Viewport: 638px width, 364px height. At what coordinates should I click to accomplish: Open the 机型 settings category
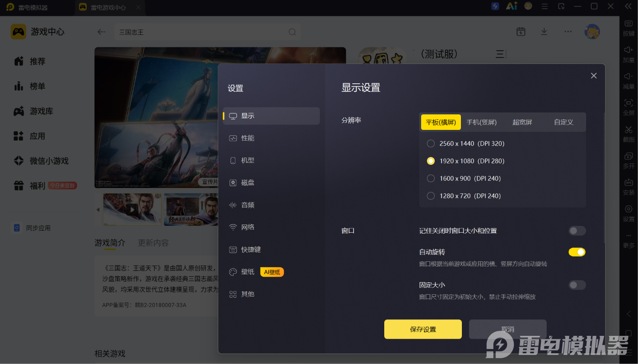pos(271,160)
